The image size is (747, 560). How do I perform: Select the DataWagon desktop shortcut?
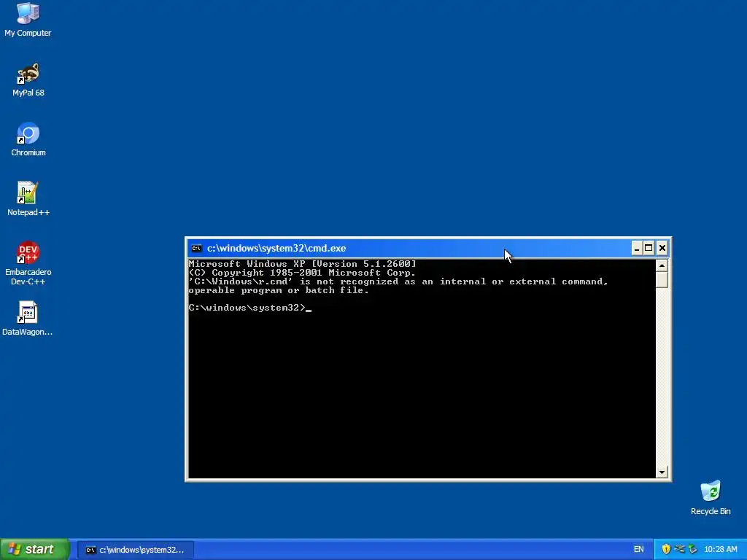point(28,319)
